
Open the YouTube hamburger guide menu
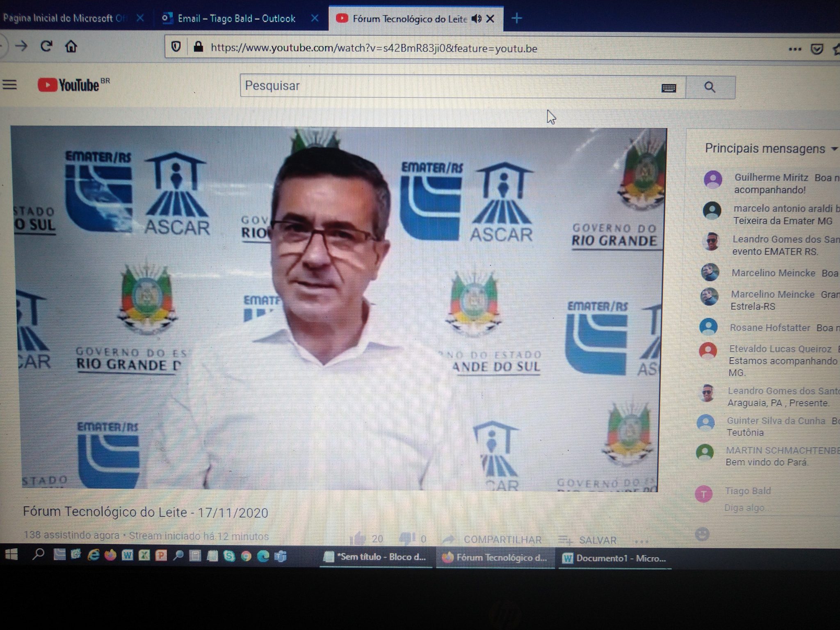(x=10, y=85)
